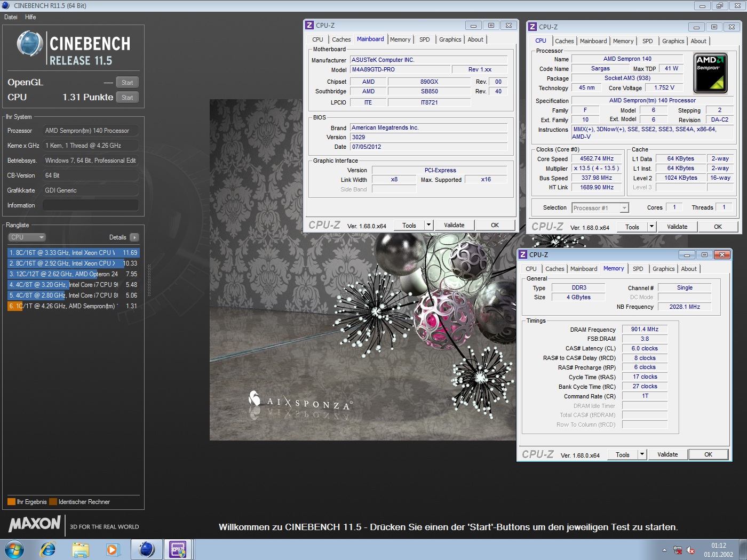Select ranking entry 1C/1T AMD Sempron
The height and width of the screenshot is (560, 747).
pos(74,306)
